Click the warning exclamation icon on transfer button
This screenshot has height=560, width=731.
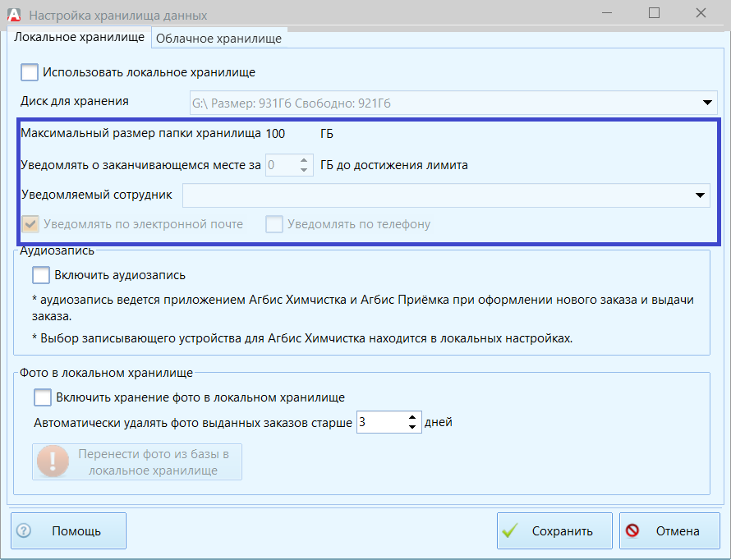[53, 461]
